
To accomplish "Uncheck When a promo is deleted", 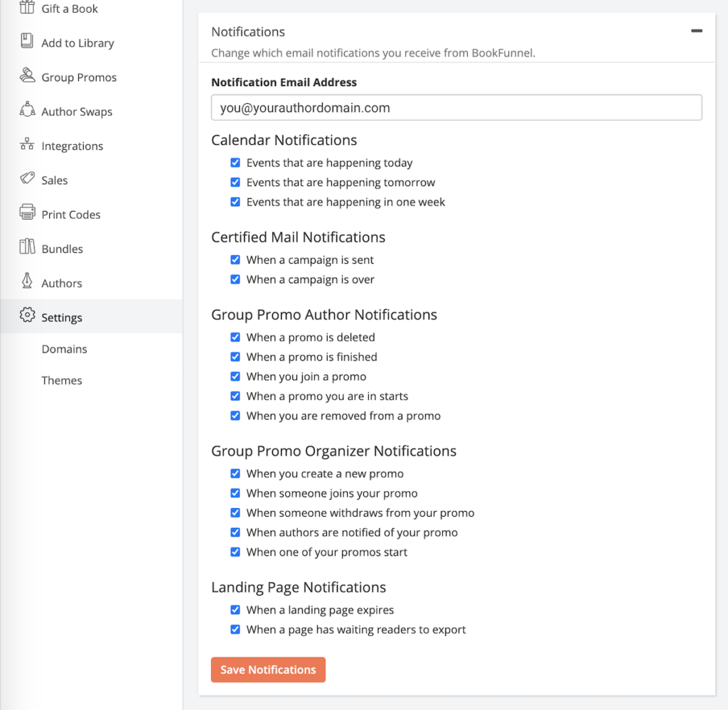I will click(x=235, y=337).
